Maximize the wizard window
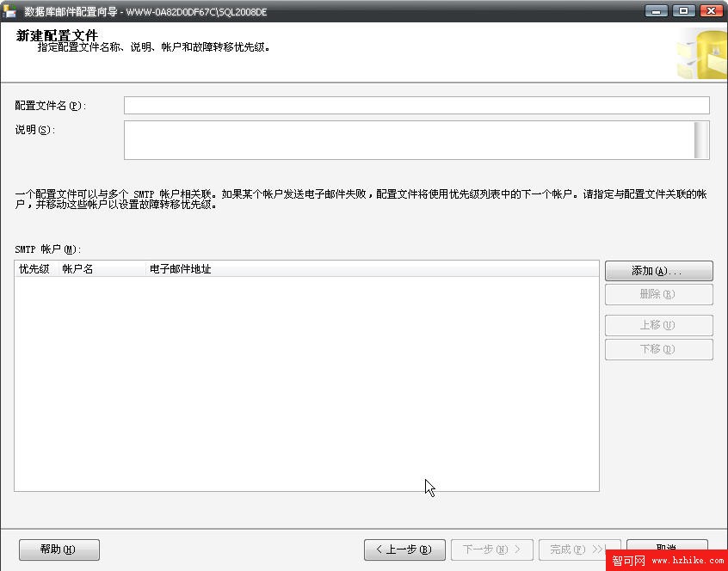 (x=684, y=10)
